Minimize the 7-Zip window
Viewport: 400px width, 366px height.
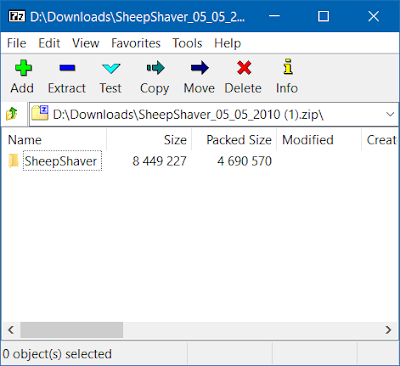274,16
